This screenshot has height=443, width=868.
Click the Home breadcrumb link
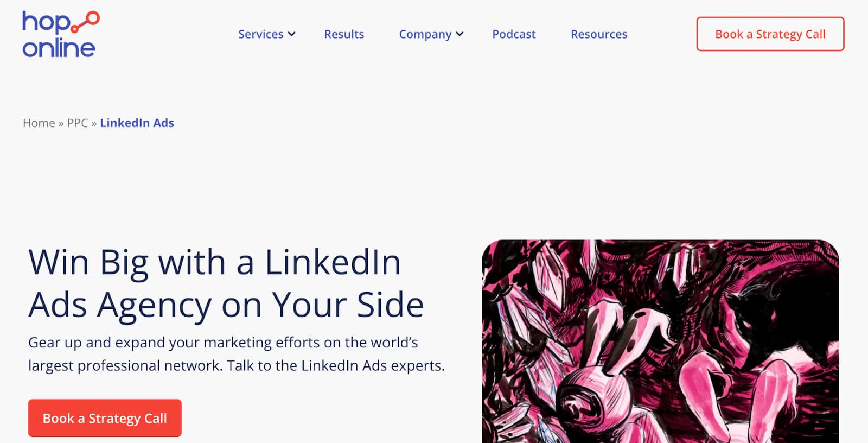tap(39, 123)
